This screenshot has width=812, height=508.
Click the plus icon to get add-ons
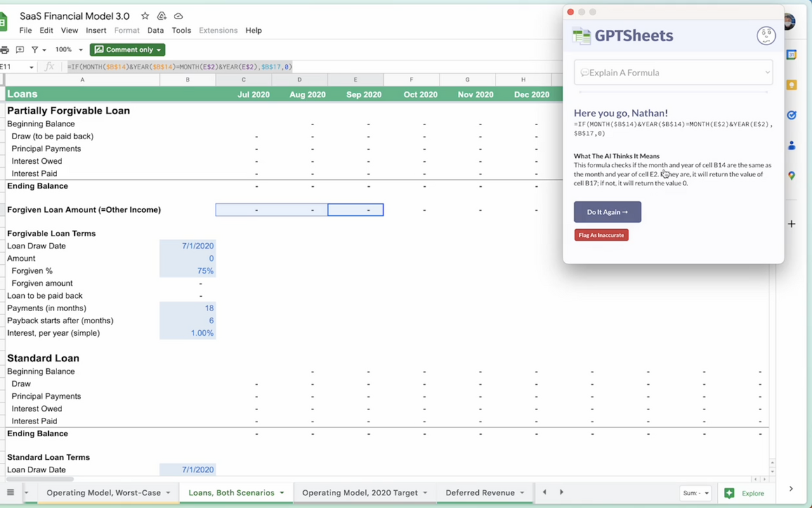(x=792, y=224)
